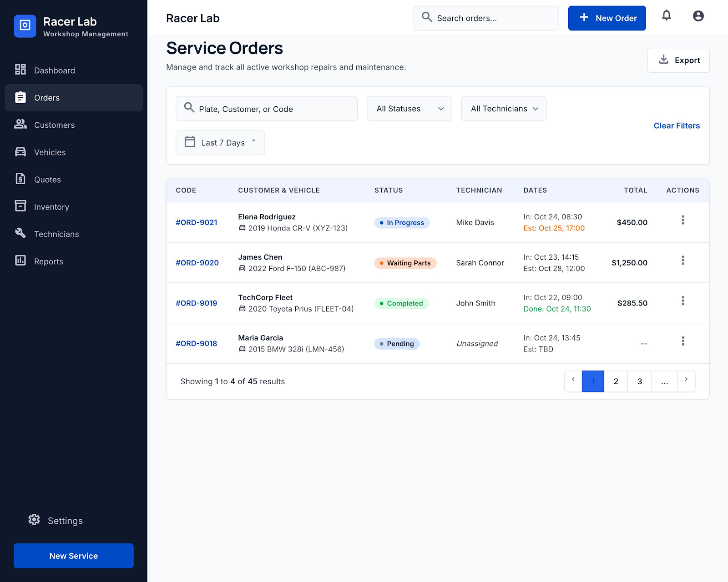This screenshot has height=582, width=728.
Task: Click the CODE column header
Action: tap(186, 190)
